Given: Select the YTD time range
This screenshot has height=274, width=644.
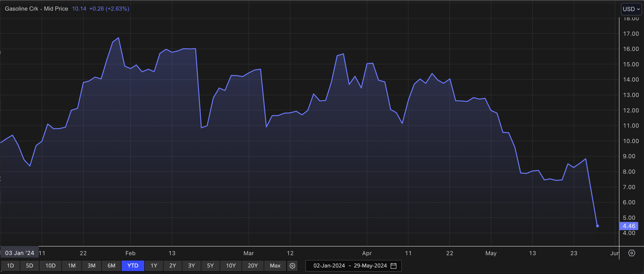Looking at the screenshot, I should tap(133, 266).
